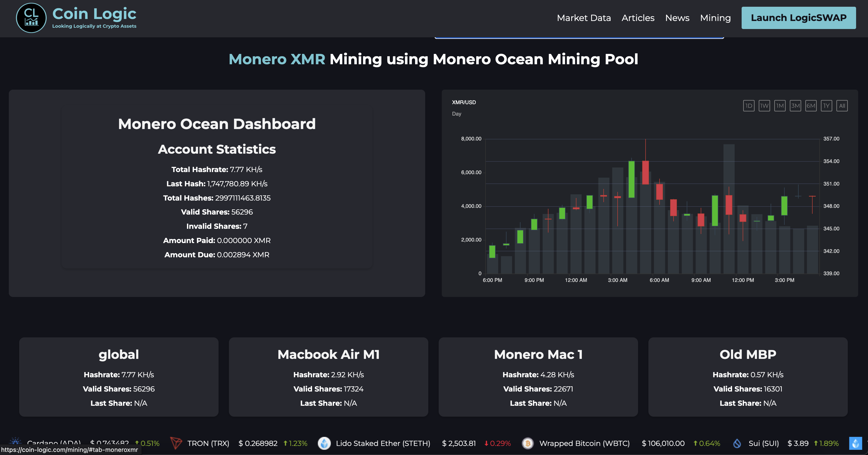Click the Monero Mac 1 card title
The height and width of the screenshot is (455, 868).
pos(538,354)
